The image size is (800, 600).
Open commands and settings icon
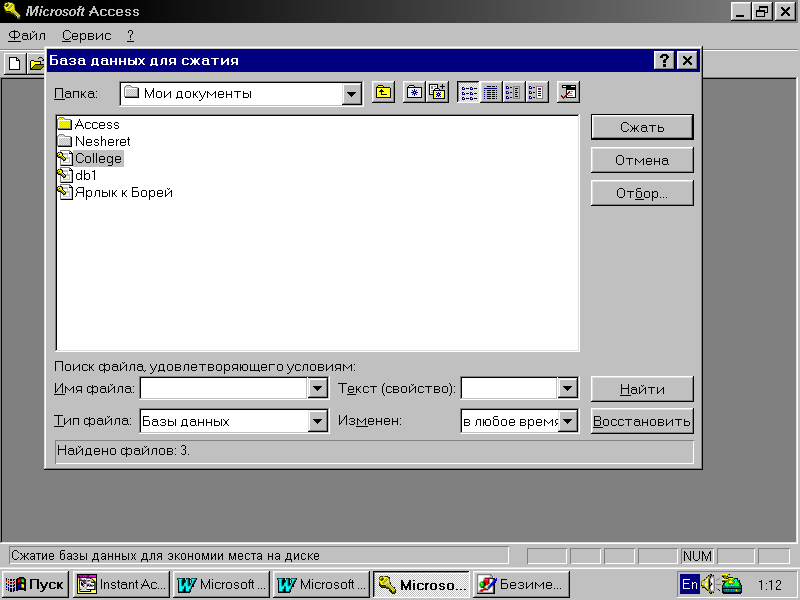tap(568, 92)
